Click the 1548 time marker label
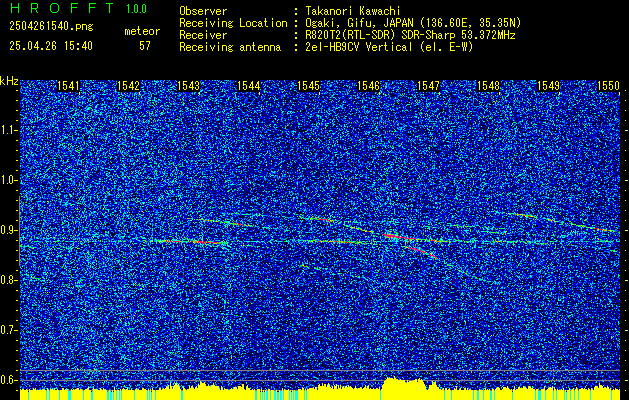Viewport: 629px width, 400px height. (x=489, y=86)
